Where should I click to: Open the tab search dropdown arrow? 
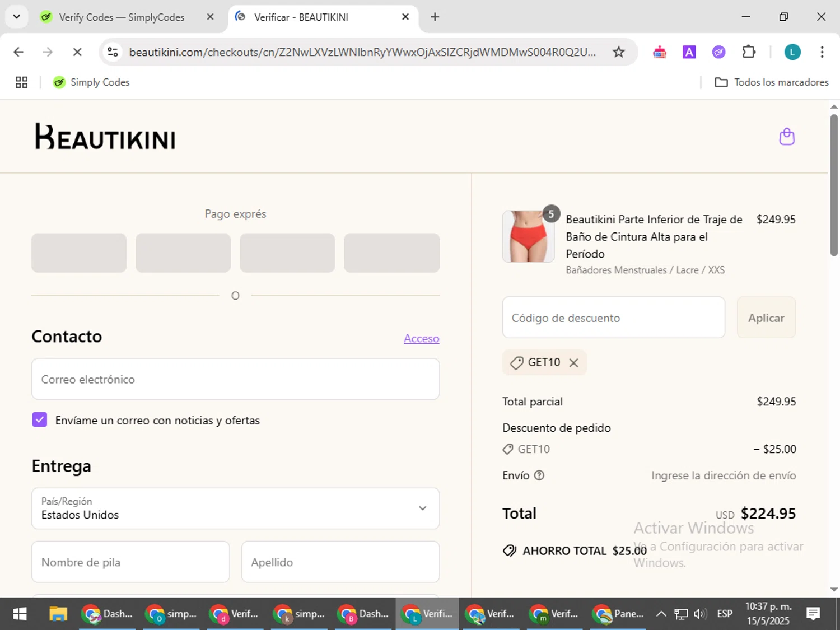[16, 17]
